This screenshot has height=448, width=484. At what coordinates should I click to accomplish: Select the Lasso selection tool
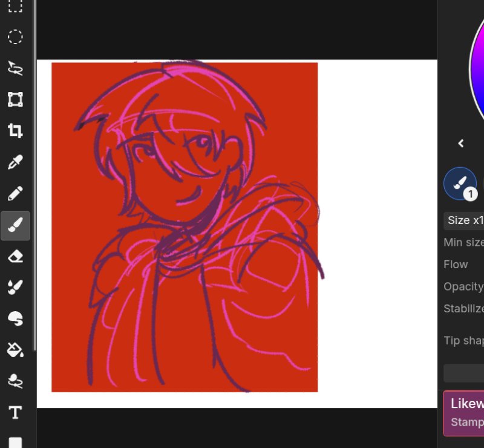[15, 68]
